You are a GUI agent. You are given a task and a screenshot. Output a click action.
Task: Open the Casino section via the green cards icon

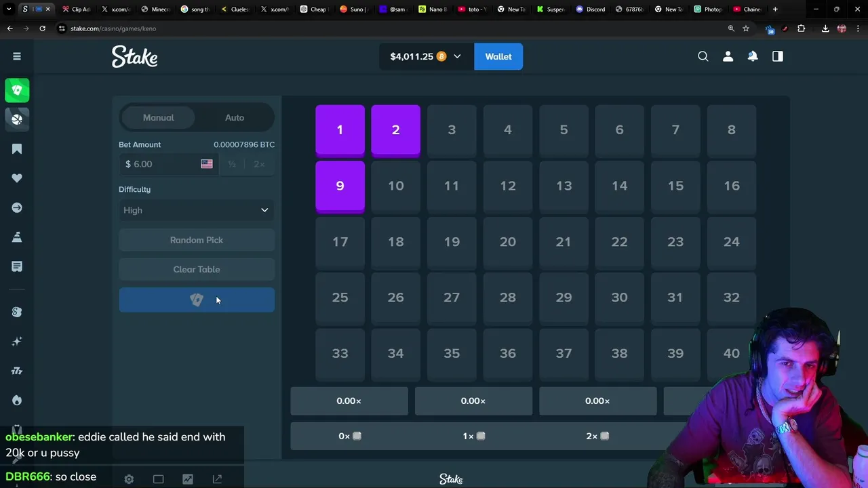(x=17, y=90)
